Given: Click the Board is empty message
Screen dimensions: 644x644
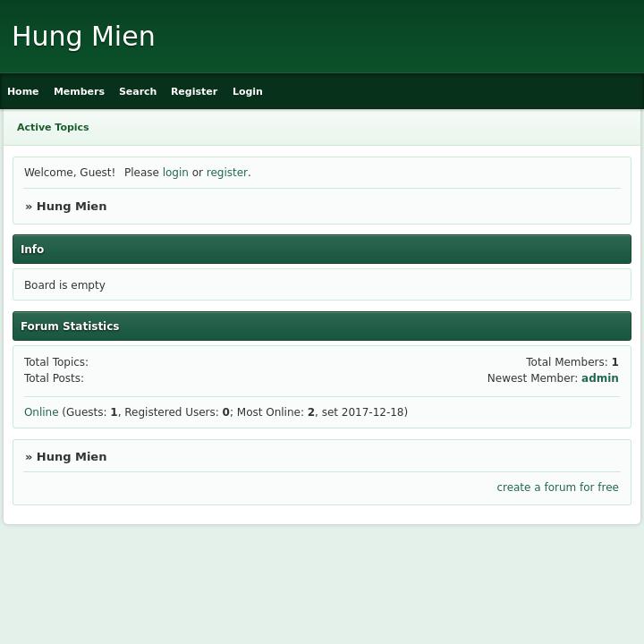Looking at the screenshot, I should 64,285.
